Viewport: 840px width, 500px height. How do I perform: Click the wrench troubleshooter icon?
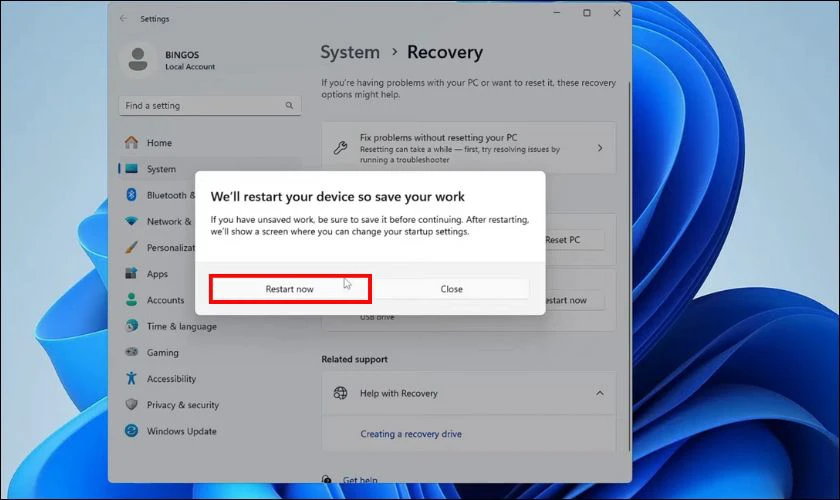[340, 147]
